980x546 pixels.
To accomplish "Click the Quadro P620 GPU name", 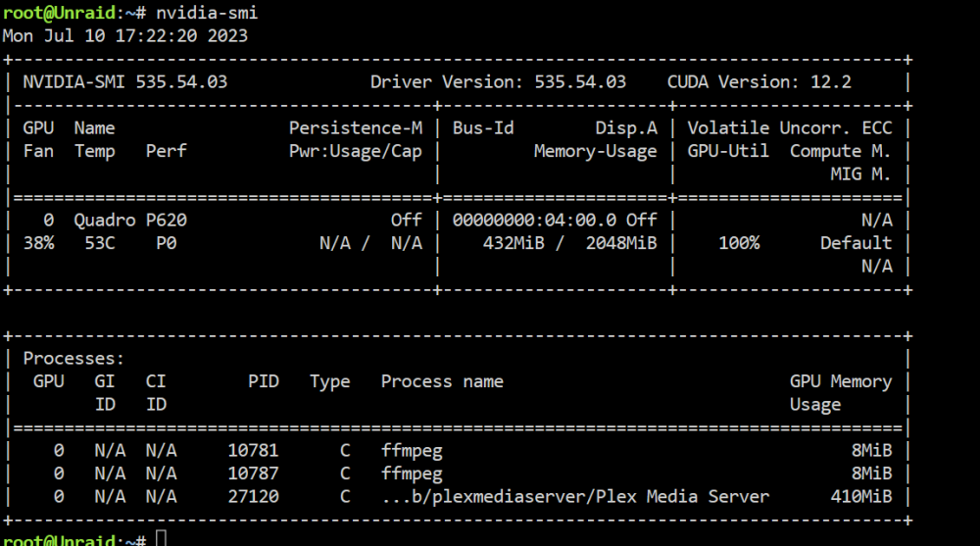I will pos(130,221).
